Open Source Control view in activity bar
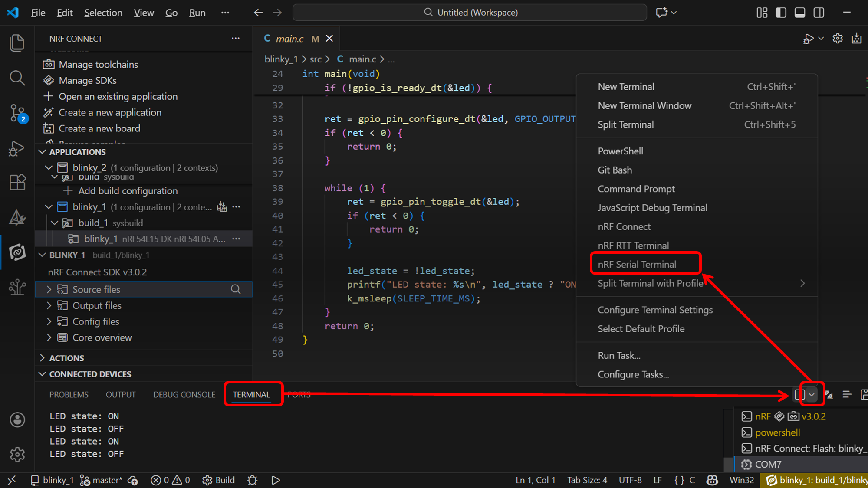The image size is (868, 488). [17, 113]
